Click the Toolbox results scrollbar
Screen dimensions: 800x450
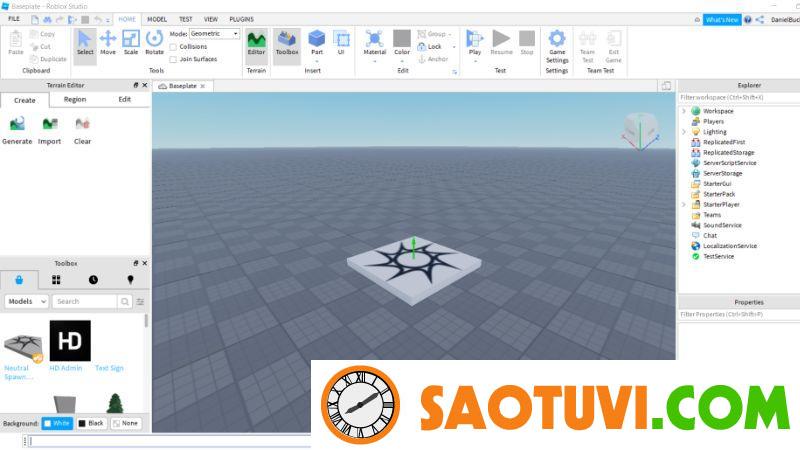[146, 320]
